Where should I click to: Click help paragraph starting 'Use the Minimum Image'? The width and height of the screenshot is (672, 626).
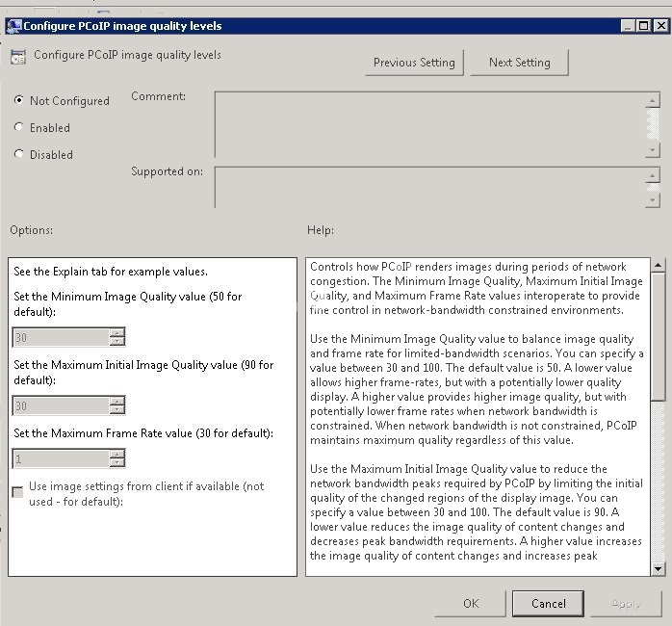click(477, 389)
